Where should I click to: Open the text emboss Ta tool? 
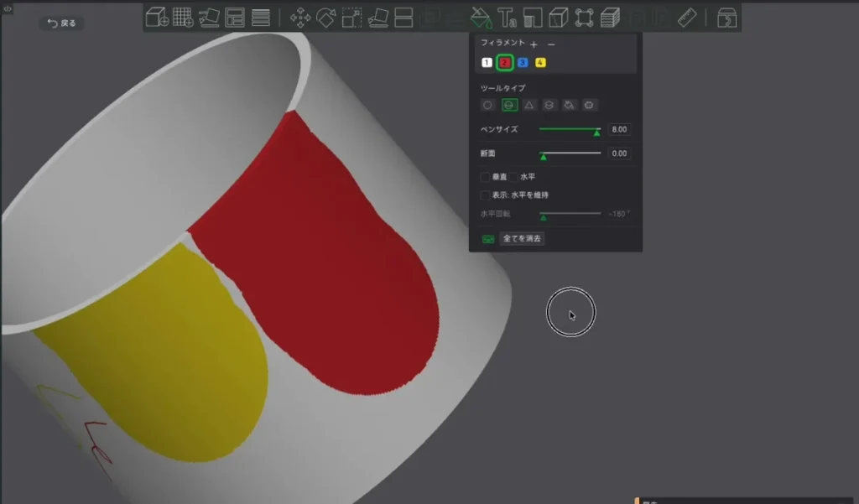click(507, 18)
